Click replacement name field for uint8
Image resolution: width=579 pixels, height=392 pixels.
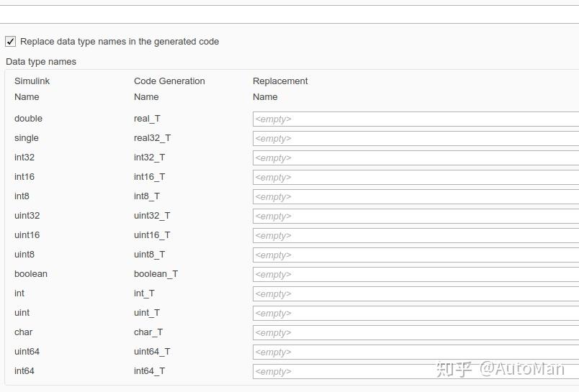416,255
